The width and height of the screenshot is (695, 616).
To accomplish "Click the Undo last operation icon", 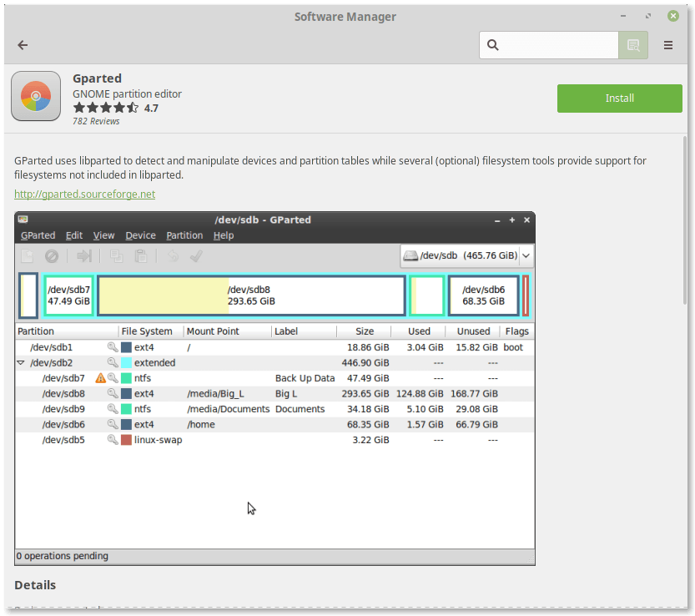I will 173,256.
